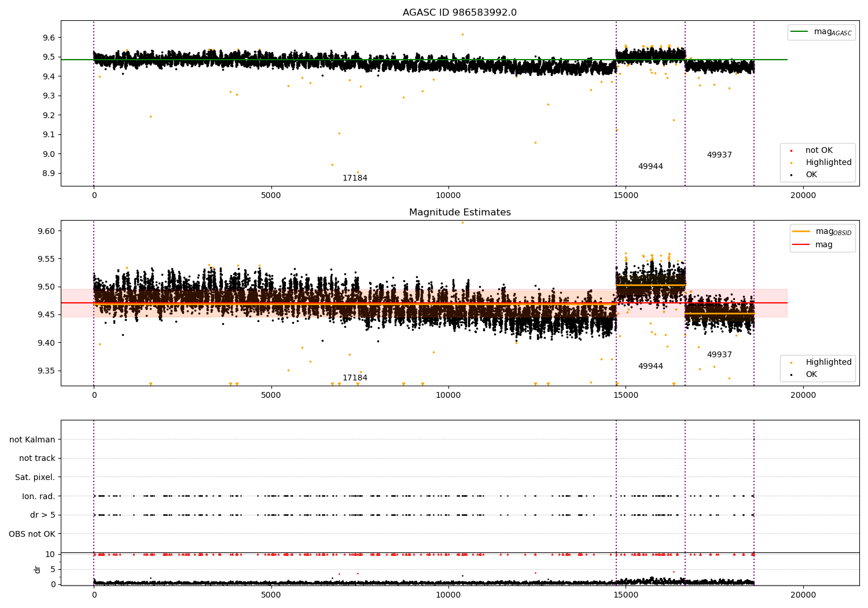
Task: Select the mag OBSID orange line legend entry
Action: click(x=822, y=232)
